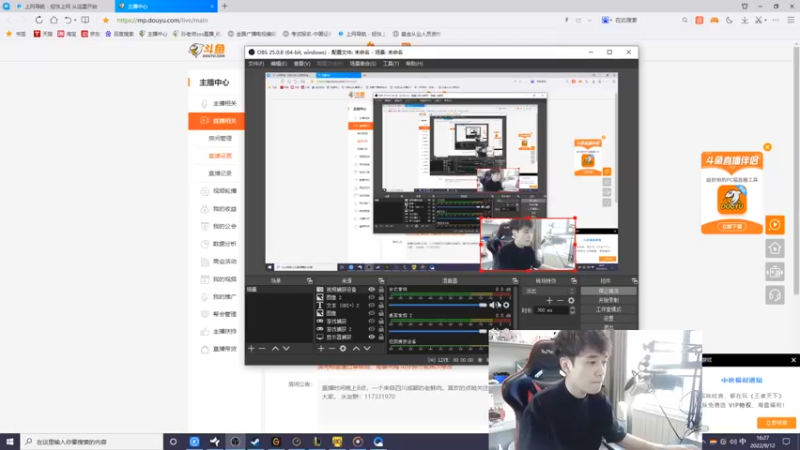Screen dimensions: 800x450
Task: Open transition properties gear in 转场特效 panel
Action: (571, 301)
